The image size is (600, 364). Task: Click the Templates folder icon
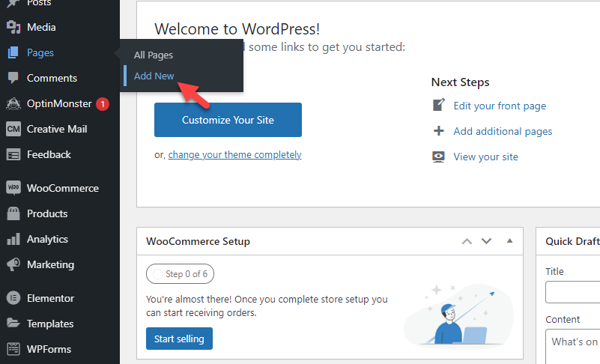pos(13,324)
